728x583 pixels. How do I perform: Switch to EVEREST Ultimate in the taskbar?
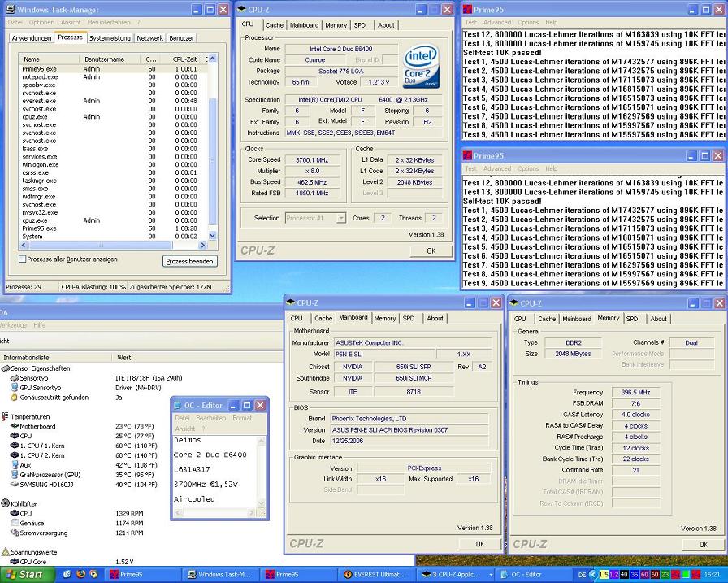click(x=375, y=575)
